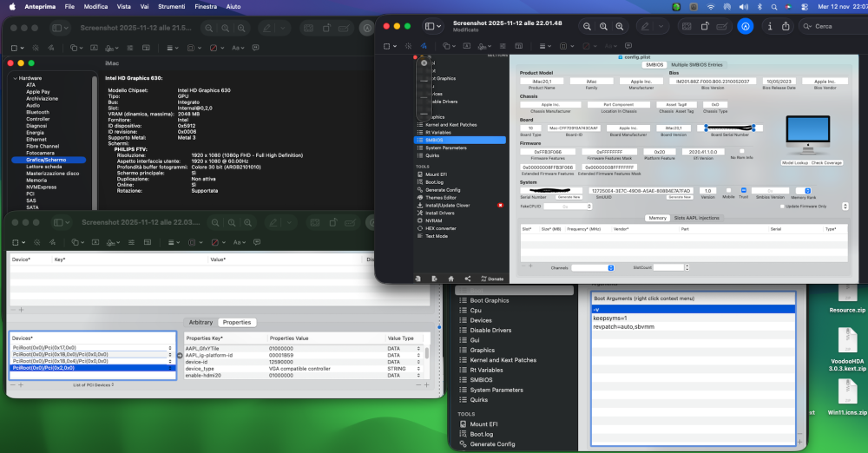Click the Check Coverage button in screenshot
This screenshot has width=868, height=453.
tap(826, 163)
